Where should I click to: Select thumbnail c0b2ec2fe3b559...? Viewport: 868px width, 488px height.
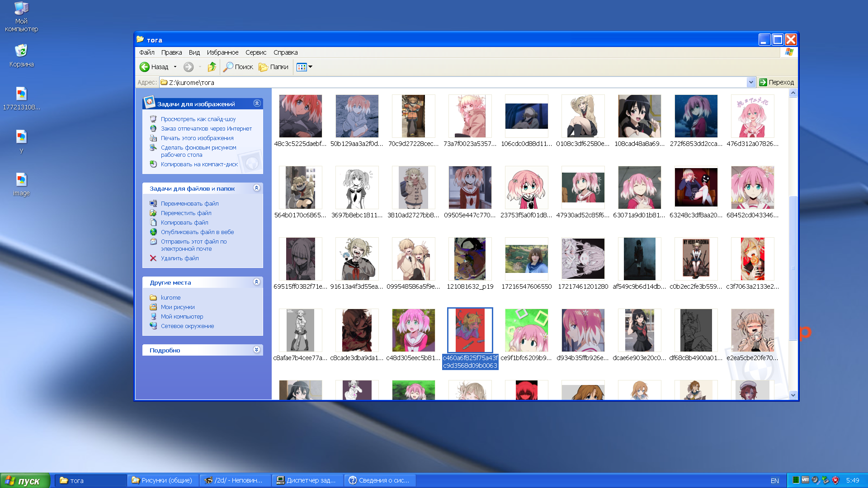coord(696,259)
